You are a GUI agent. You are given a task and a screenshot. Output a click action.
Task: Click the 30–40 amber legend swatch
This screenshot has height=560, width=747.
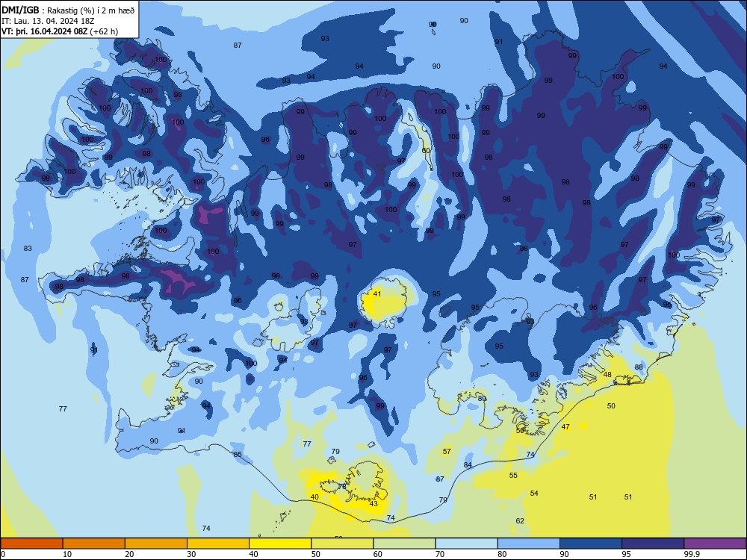click(x=218, y=544)
